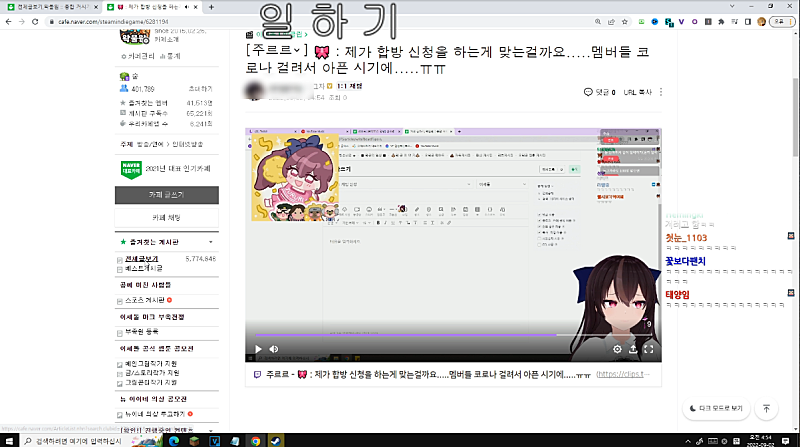The height and width of the screenshot is (447, 800).
Task: Open Steam from the taskbar
Action: (x=276, y=441)
